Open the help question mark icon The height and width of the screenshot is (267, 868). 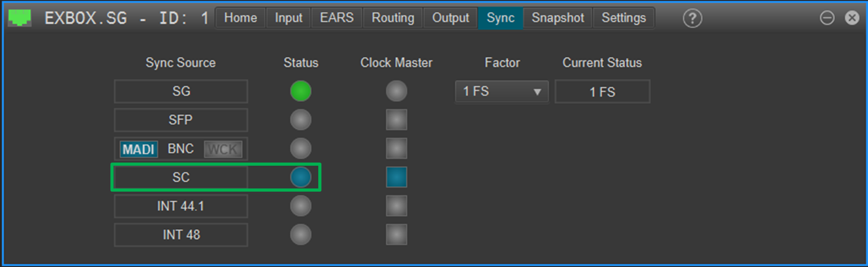coord(692,18)
